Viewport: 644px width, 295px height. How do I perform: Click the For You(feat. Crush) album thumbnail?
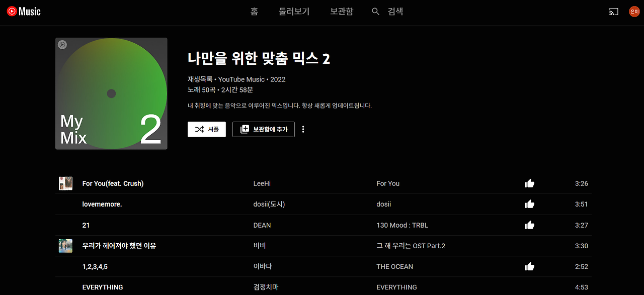(65, 183)
